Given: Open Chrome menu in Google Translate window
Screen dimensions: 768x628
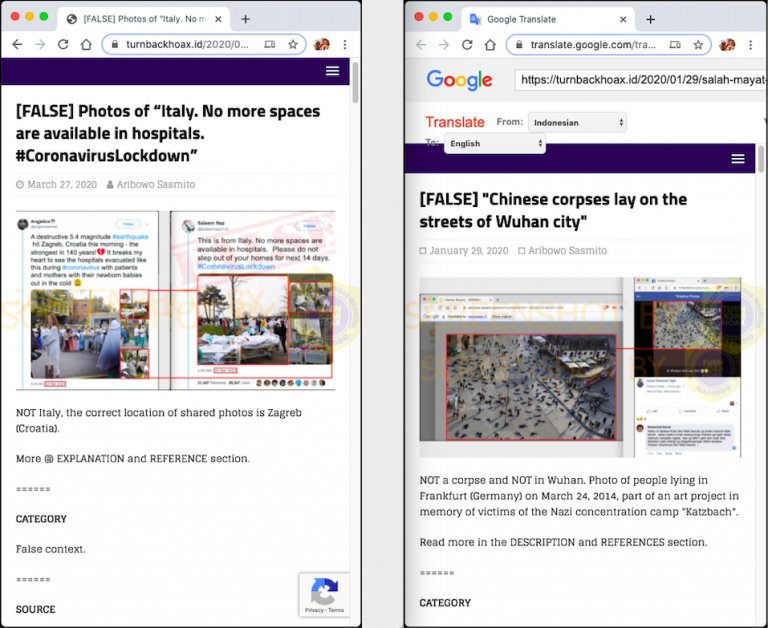Looking at the screenshot, I should [x=750, y=45].
